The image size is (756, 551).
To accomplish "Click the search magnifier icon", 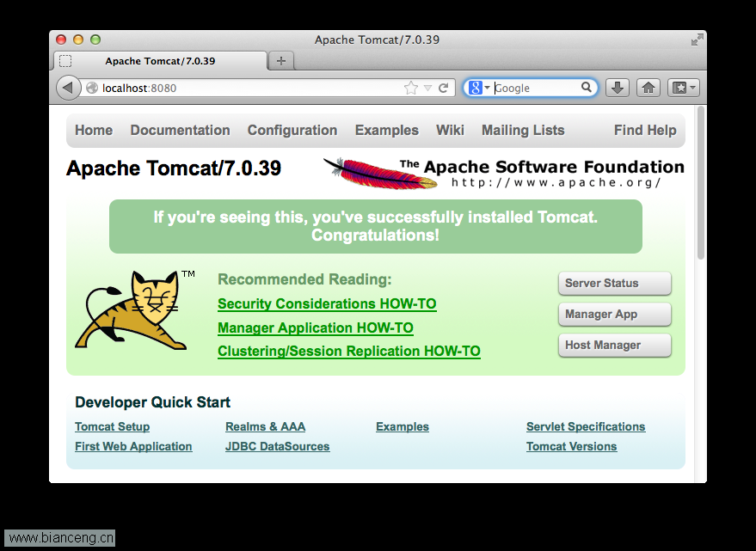I will [x=587, y=88].
